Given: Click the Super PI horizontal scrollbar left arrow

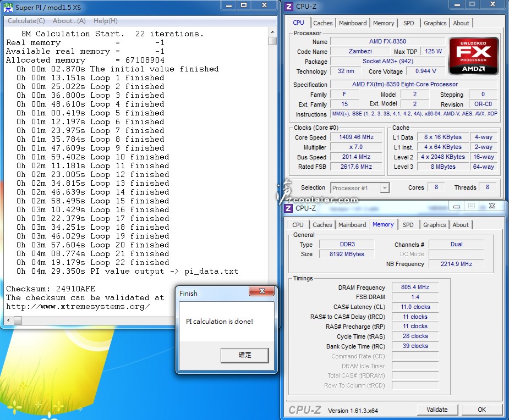Looking at the screenshot, I should [8, 320].
